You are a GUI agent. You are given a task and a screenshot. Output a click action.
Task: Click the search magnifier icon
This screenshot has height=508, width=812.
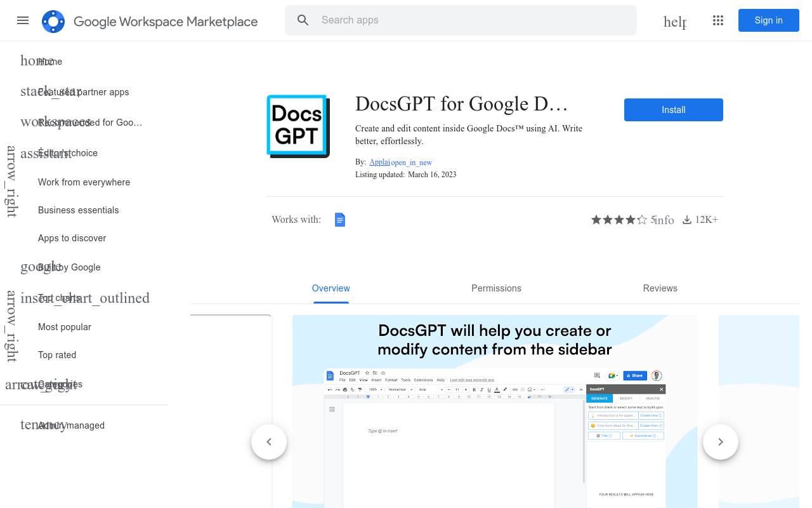click(x=303, y=20)
